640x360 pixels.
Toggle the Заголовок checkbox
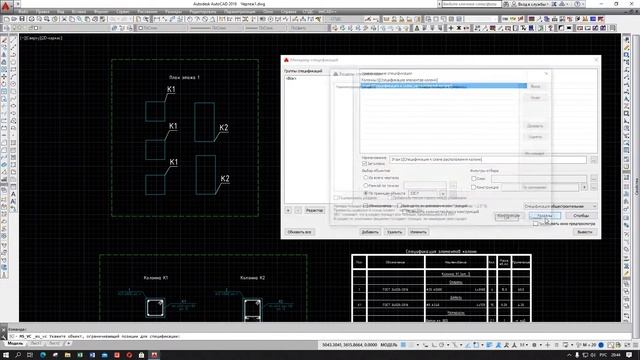click(x=364, y=164)
